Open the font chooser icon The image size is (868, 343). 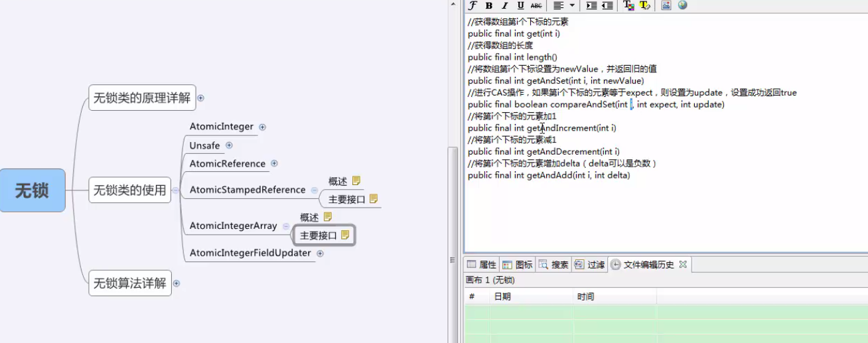(472, 5)
